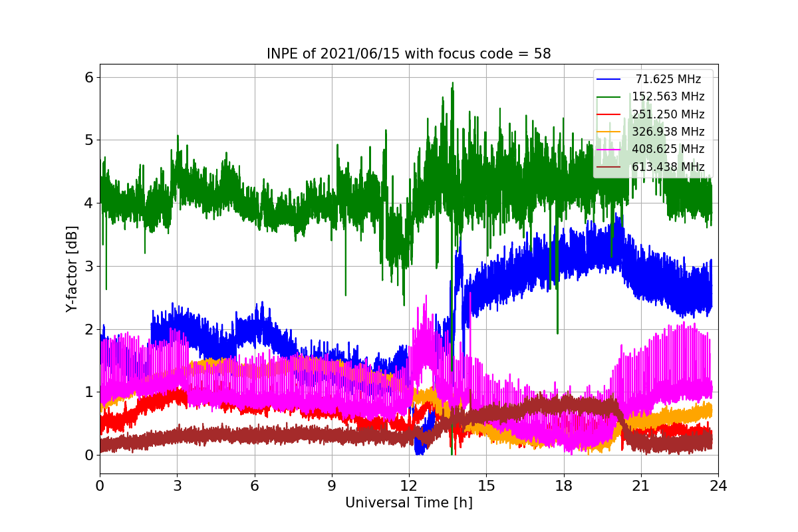Image resolution: width=798 pixels, height=532 pixels.
Task: Click x-axis tick label 3
Action: 177,486
